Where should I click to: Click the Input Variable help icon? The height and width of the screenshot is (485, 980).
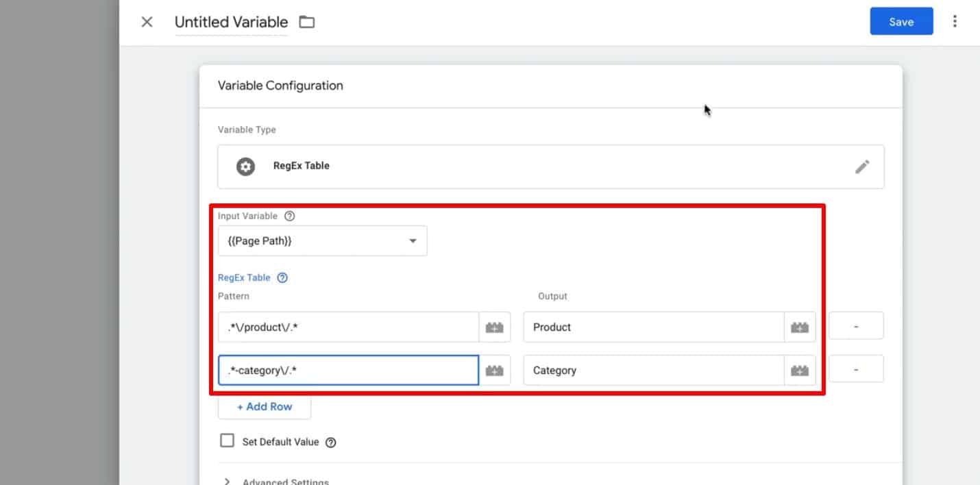pyautogui.click(x=289, y=215)
